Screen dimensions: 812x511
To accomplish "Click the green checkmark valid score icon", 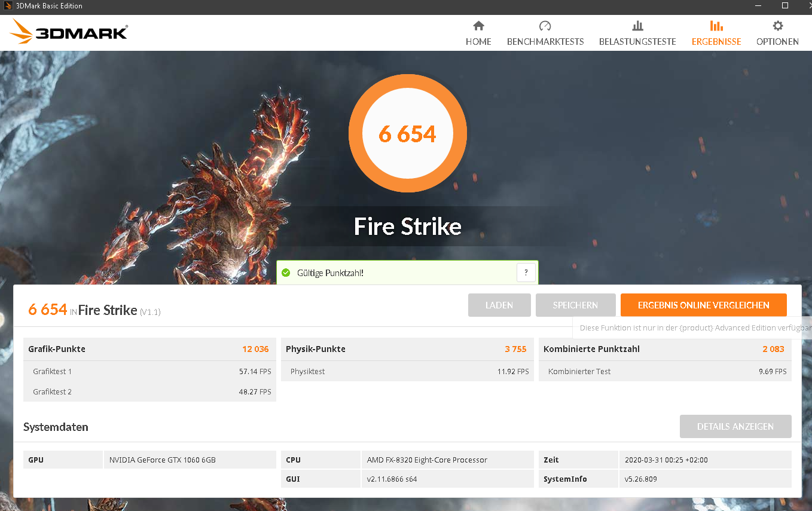I will point(286,273).
